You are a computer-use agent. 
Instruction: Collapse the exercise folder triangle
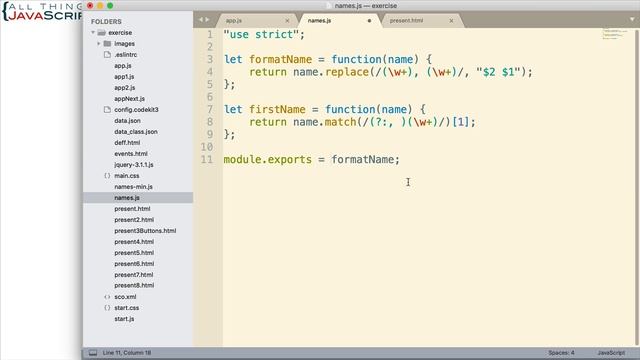click(93, 32)
